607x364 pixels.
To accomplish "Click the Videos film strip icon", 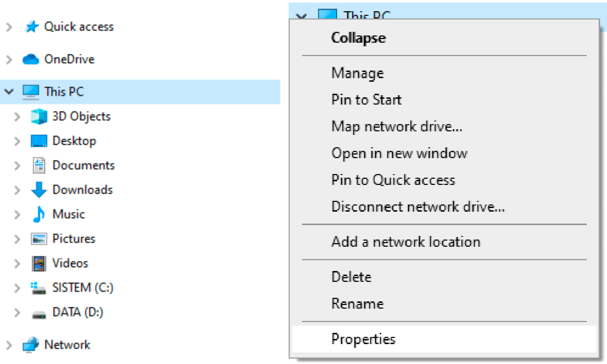I will click(39, 263).
